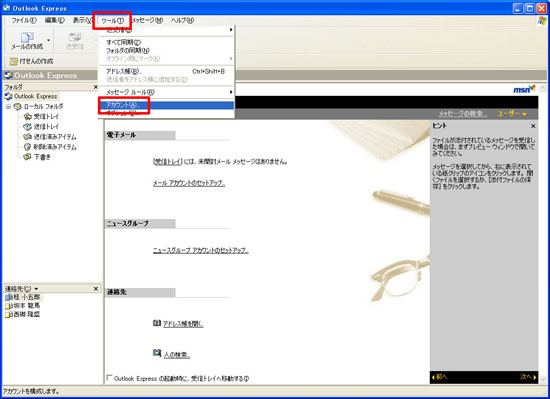Collapse the ローカル フォルダ tree node
The height and width of the screenshot is (399, 550).
pos(8,106)
